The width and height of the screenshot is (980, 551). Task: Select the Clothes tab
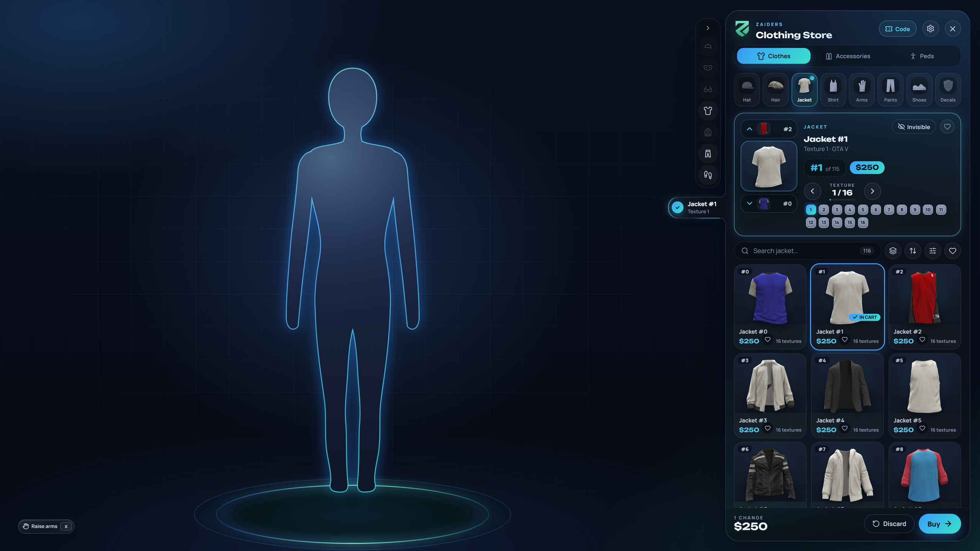click(773, 56)
